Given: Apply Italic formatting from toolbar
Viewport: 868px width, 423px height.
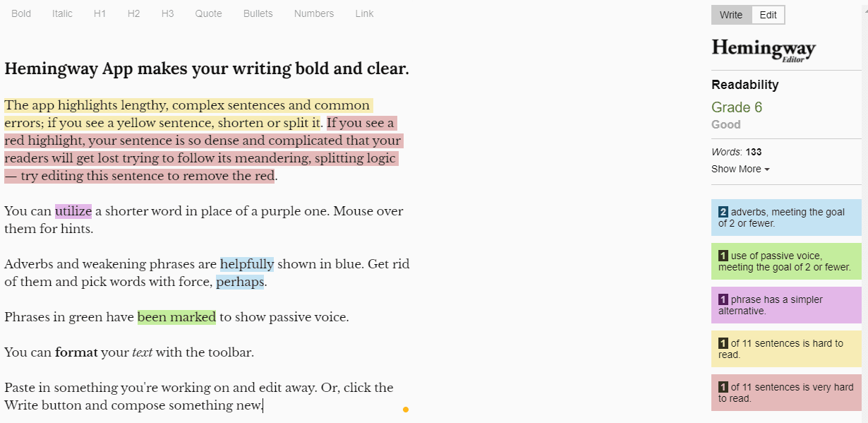Looking at the screenshot, I should [x=62, y=13].
